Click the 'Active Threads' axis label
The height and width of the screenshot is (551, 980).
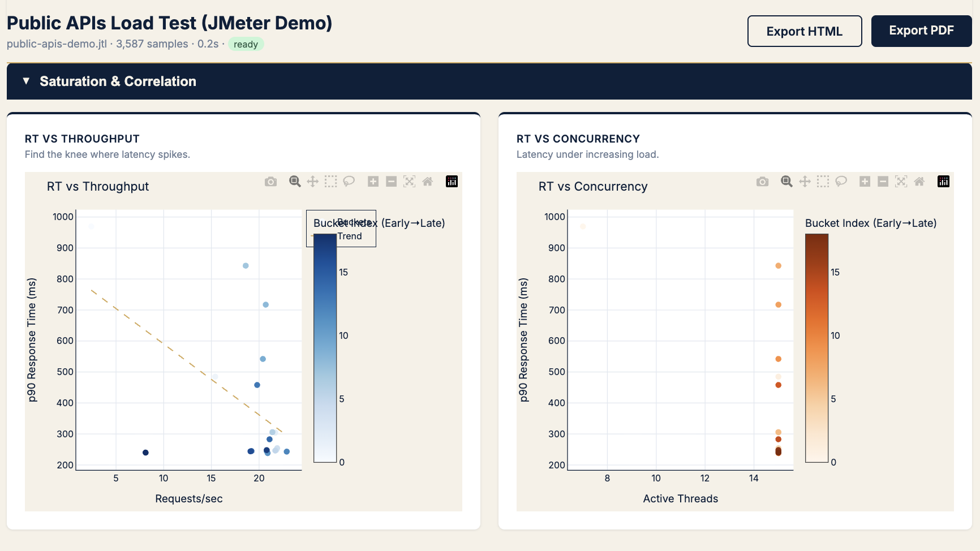681,498
